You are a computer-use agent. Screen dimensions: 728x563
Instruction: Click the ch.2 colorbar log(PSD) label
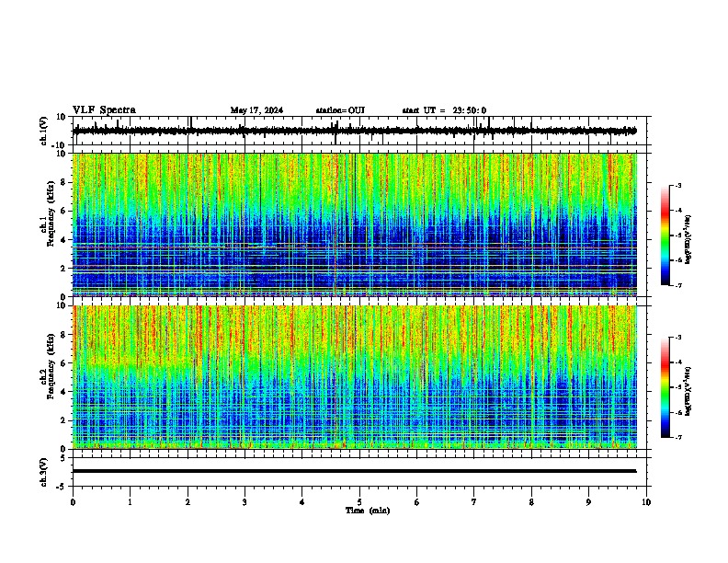[688, 391]
